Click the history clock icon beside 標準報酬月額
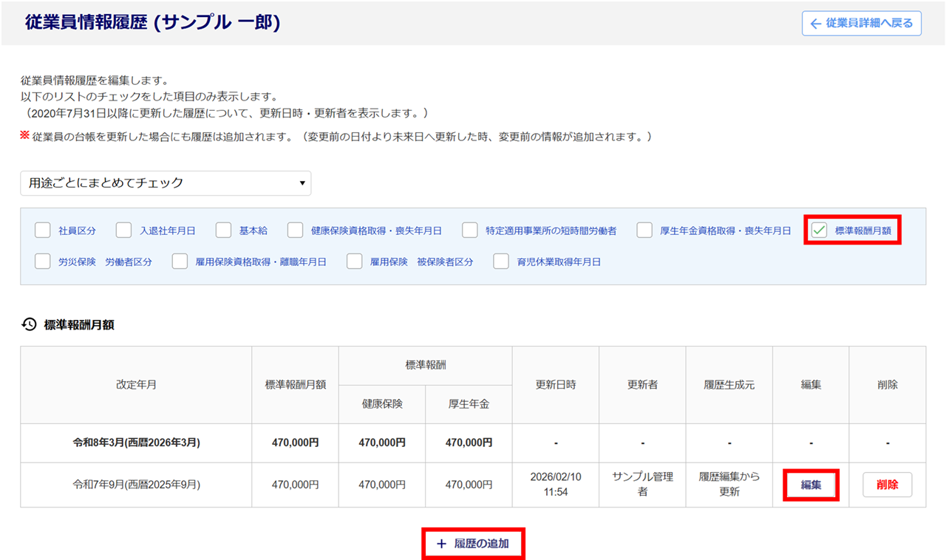Image resolution: width=946 pixels, height=560 pixels. click(x=29, y=324)
